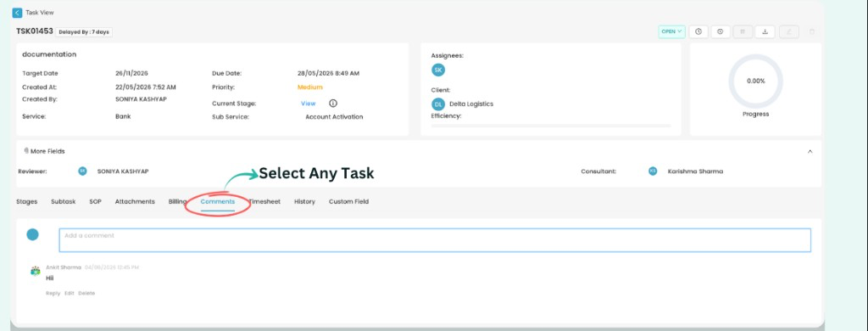Click the blue user avatar beside comment box
868x331 pixels.
(x=33, y=234)
